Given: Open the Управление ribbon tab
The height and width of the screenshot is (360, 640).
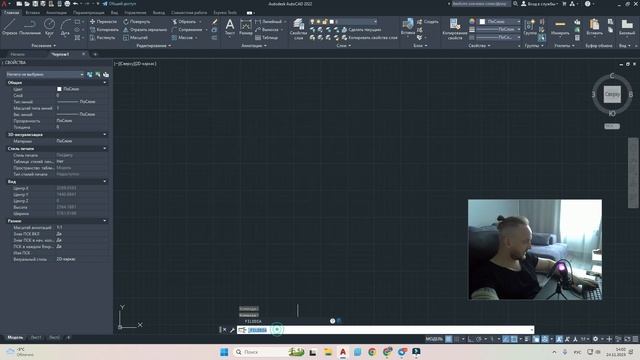Looking at the screenshot, I should pyautogui.click(x=135, y=13).
